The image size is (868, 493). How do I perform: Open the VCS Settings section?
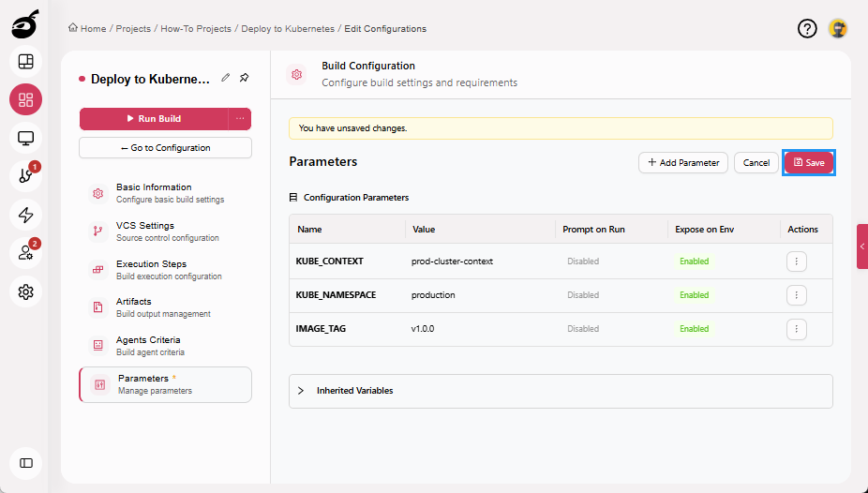pyautogui.click(x=166, y=232)
